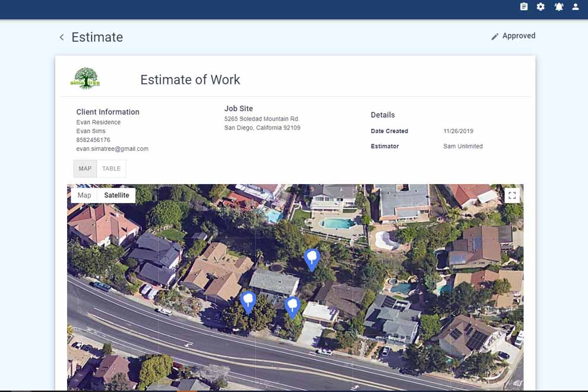This screenshot has width=588, height=392.
Task: Switch to the TABLE view tab
Action: 112,169
